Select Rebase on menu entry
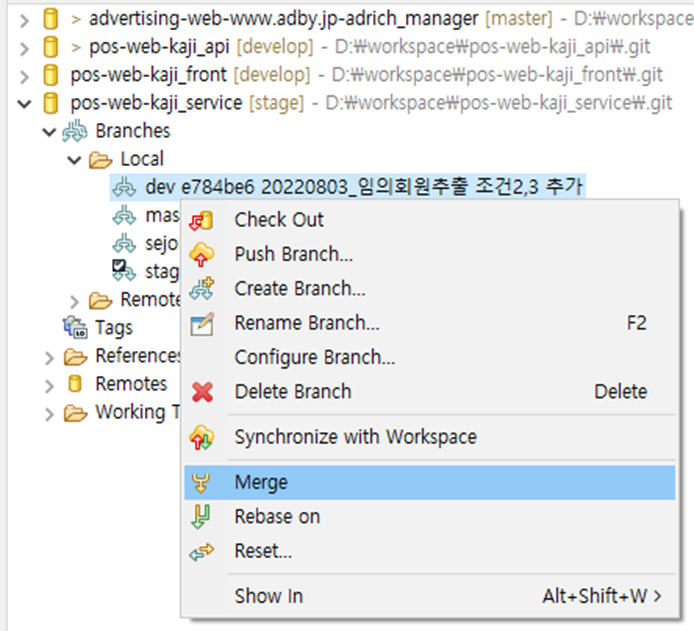Image resolution: width=694 pixels, height=631 pixels. click(429, 517)
